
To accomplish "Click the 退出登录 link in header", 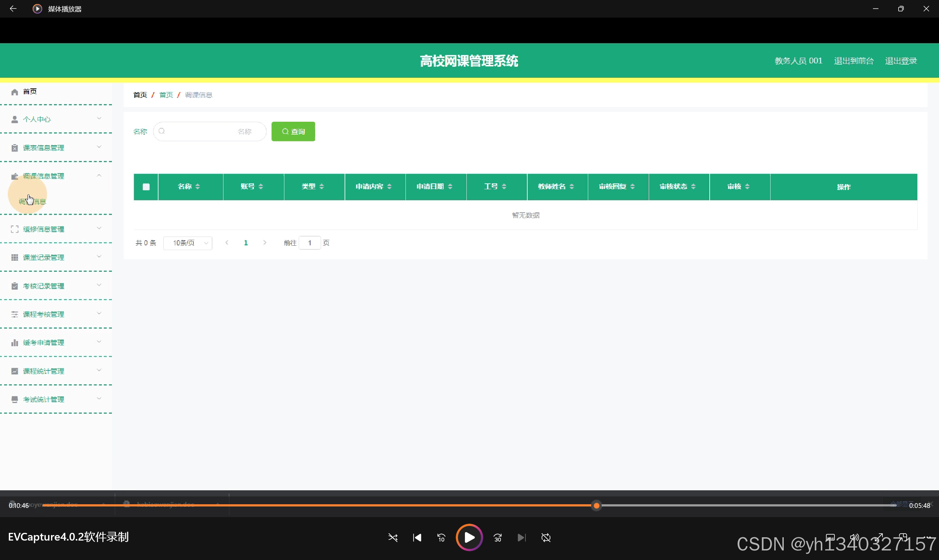I will click(x=901, y=61).
